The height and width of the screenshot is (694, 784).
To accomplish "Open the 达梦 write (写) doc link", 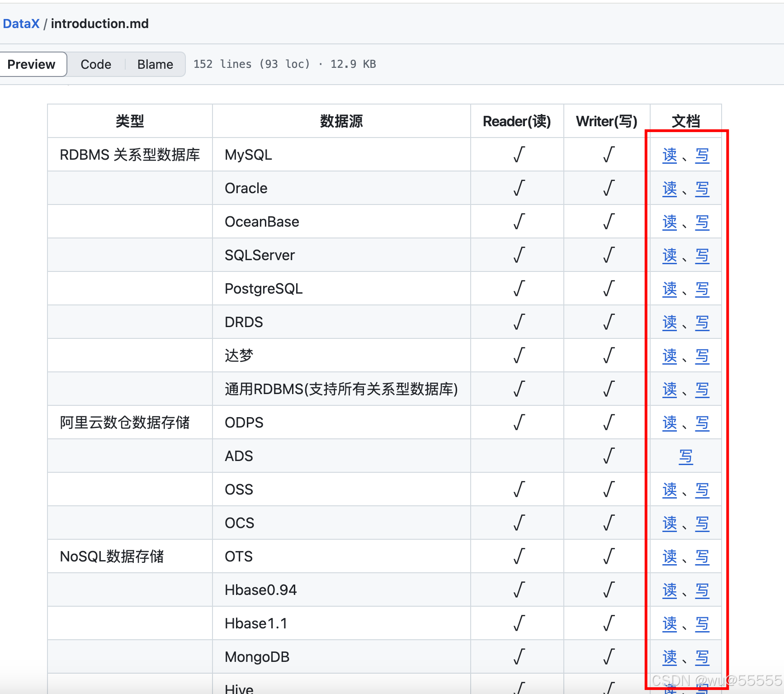I will [702, 356].
